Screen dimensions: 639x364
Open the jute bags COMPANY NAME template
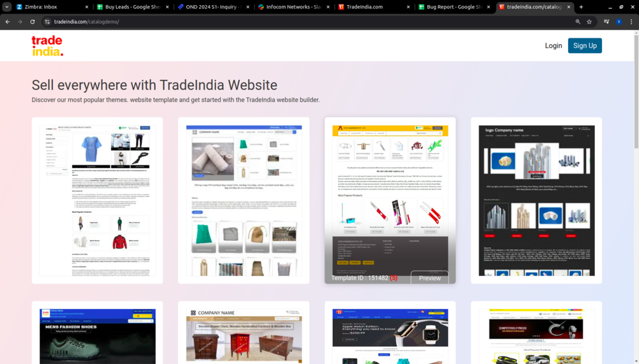(243, 201)
